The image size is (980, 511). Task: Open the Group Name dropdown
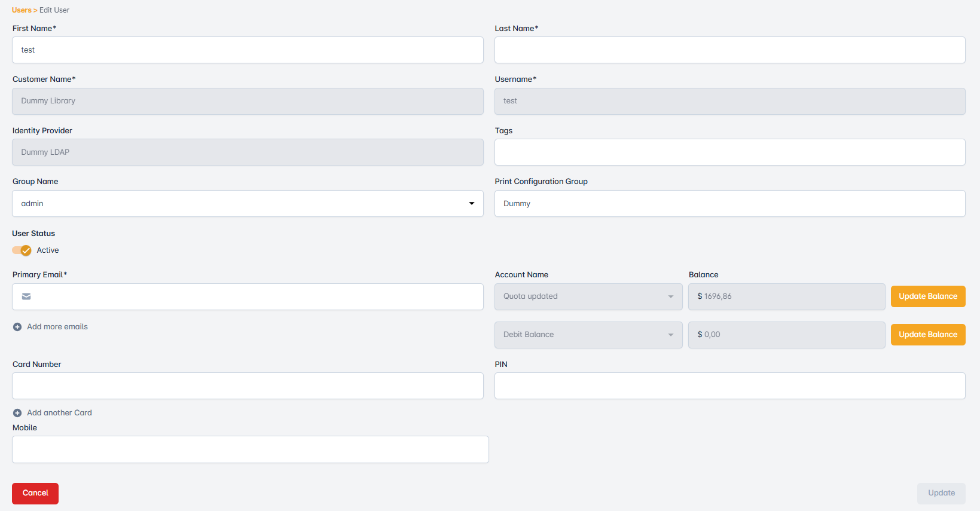point(248,204)
